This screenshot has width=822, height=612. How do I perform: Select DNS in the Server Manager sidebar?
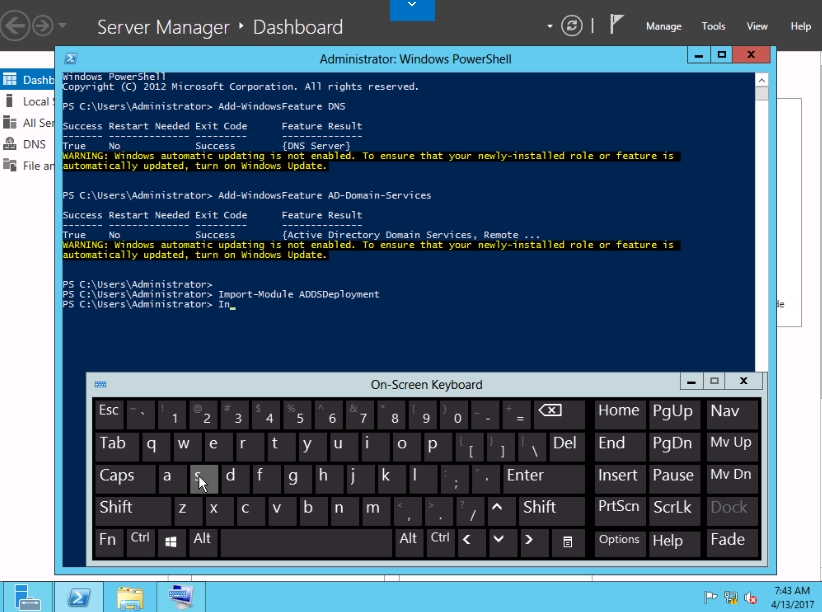pos(34,144)
